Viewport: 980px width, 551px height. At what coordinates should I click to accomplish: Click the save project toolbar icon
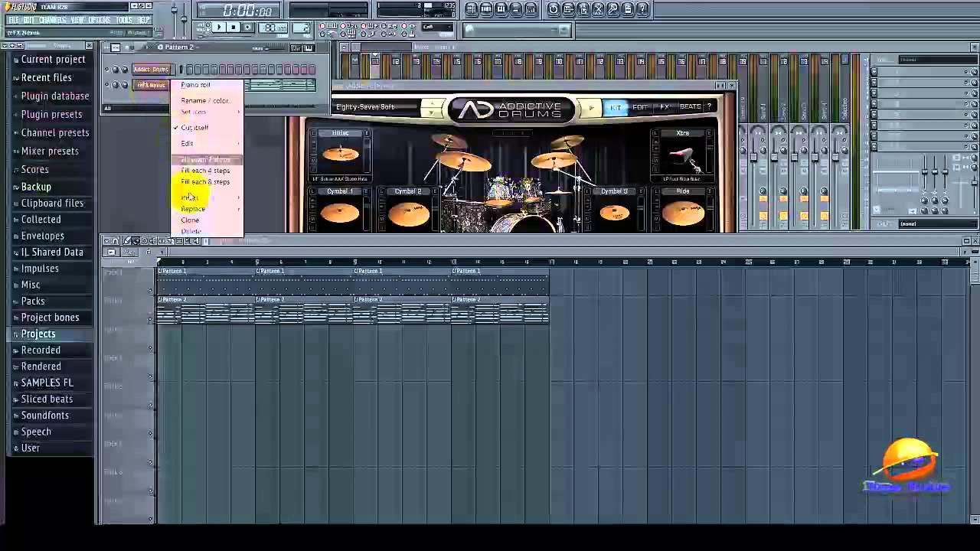[x=568, y=9]
